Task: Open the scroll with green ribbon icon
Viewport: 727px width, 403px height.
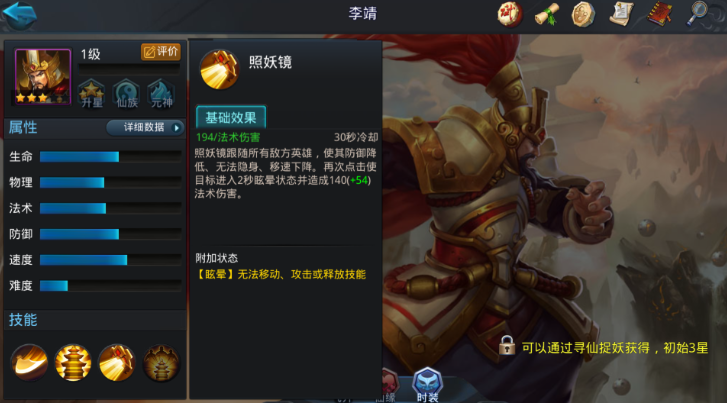Action: 547,14
